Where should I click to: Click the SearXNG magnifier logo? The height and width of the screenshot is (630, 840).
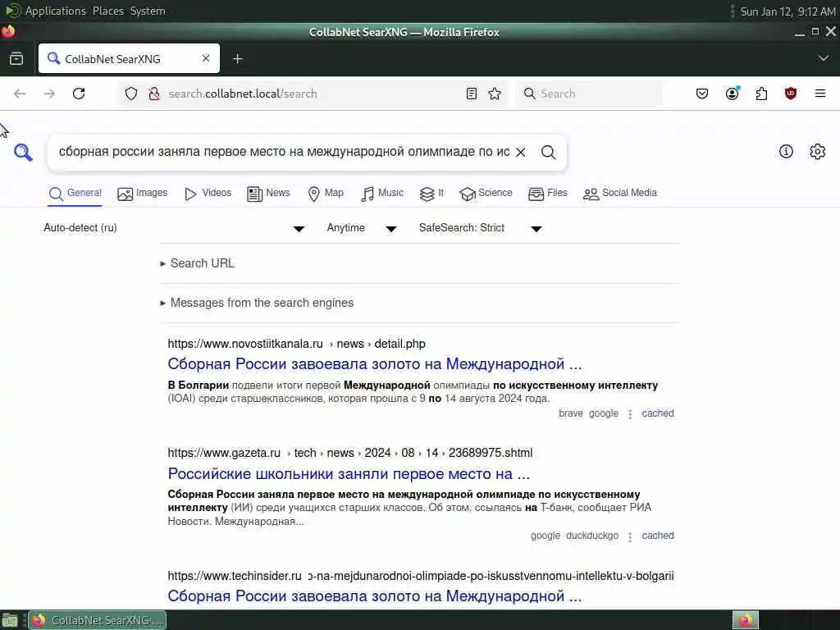(23, 153)
